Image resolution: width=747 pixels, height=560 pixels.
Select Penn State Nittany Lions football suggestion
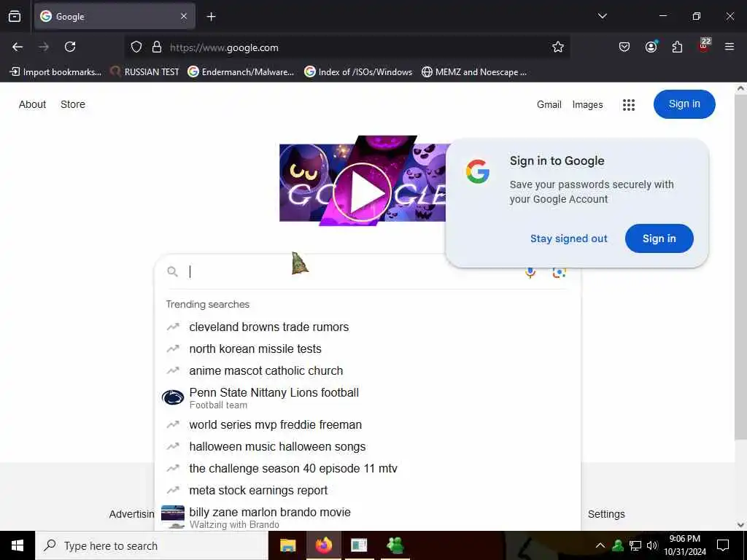pyautogui.click(x=368, y=397)
